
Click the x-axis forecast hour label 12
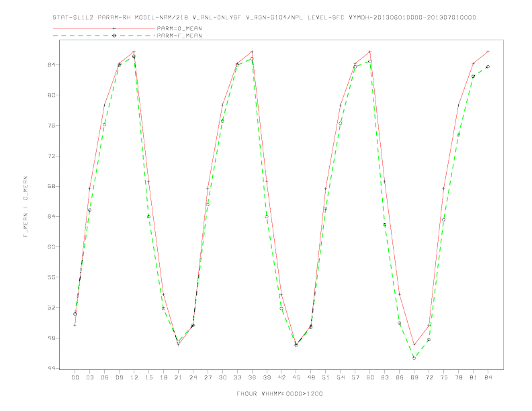tap(134, 377)
